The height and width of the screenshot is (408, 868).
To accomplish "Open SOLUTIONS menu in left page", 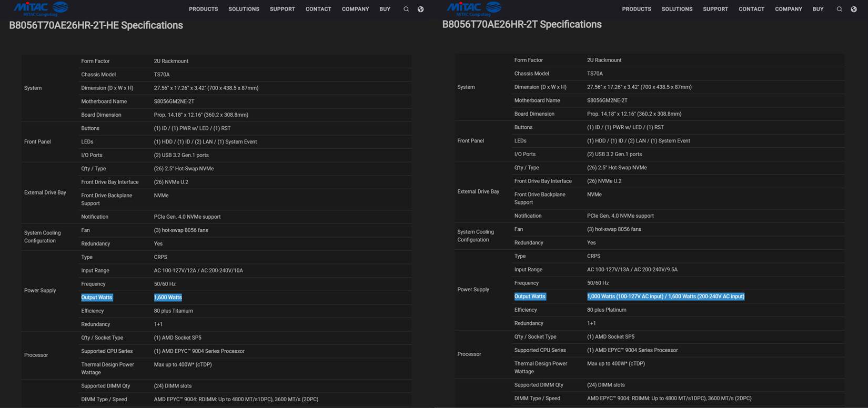I will (244, 9).
